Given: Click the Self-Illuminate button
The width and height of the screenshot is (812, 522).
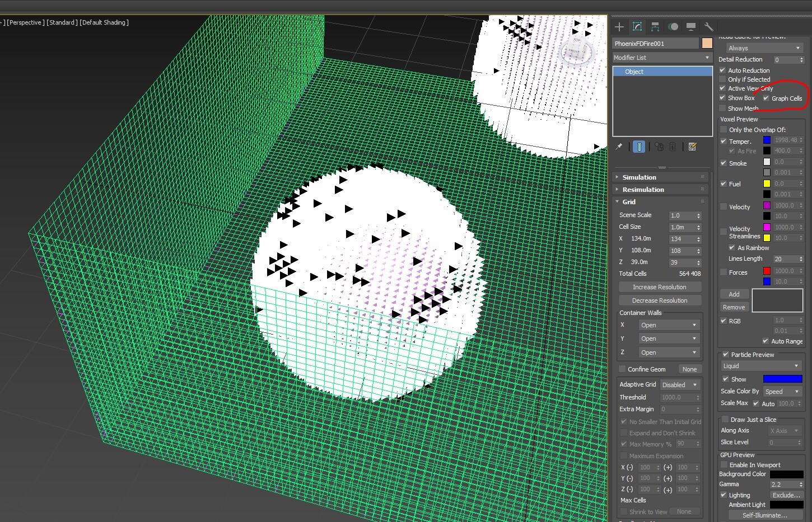Looking at the screenshot, I should point(765,515).
